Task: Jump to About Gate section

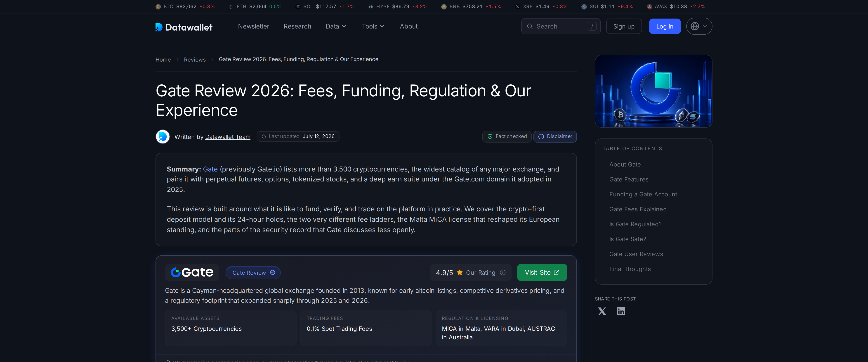Action: 625,165
